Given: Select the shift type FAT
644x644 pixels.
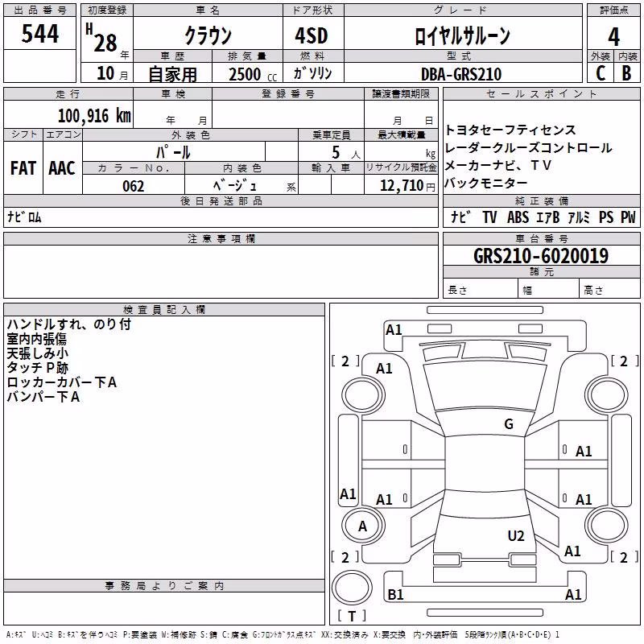Looking at the screenshot, I should [x=23, y=168].
